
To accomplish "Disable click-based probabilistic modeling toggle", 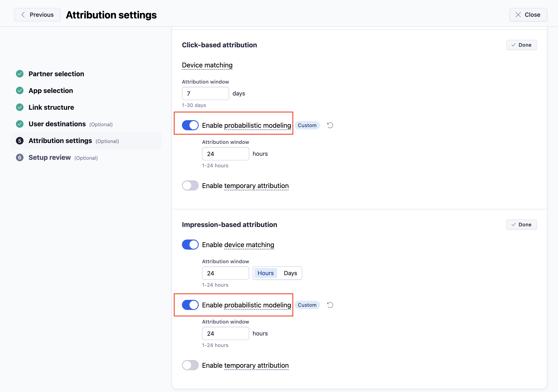I will 190,125.
